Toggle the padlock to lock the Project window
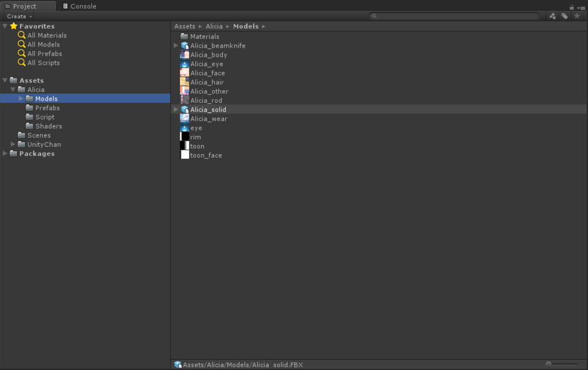 [571, 6]
